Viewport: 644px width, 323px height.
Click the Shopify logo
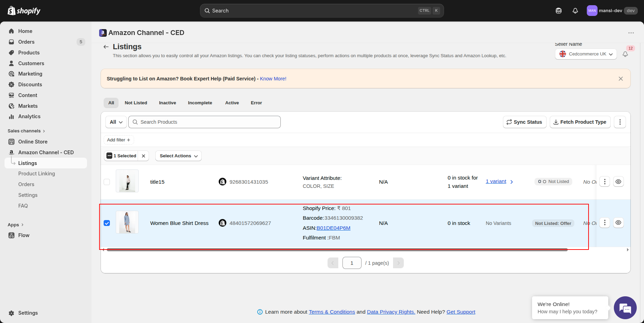pyautogui.click(x=24, y=11)
